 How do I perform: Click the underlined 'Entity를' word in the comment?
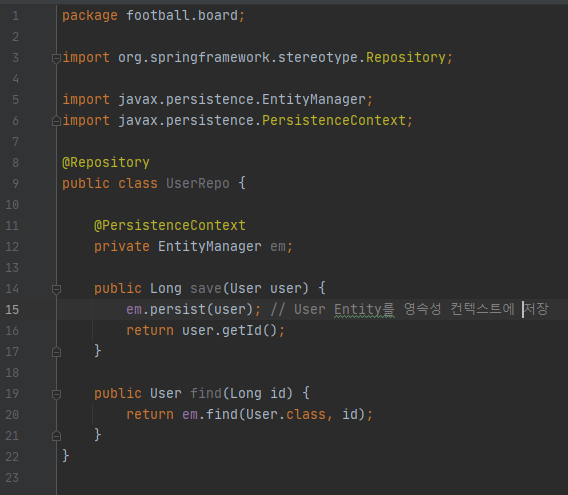tap(364, 310)
